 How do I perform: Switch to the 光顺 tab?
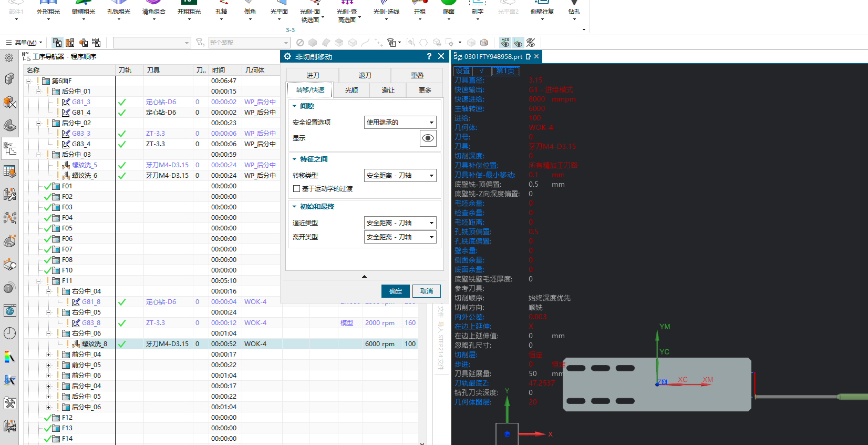click(352, 90)
